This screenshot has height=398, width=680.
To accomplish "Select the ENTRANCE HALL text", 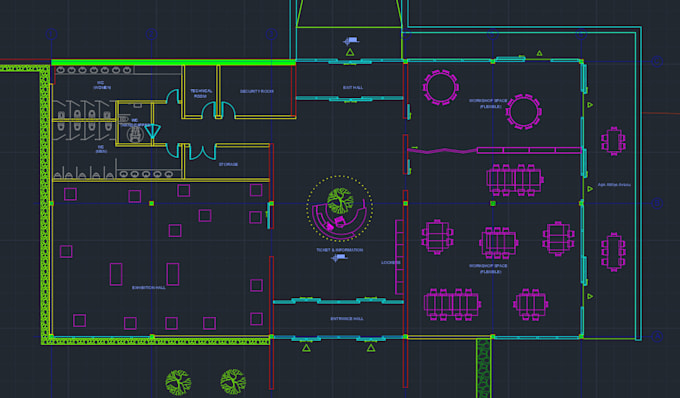I will [347, 319].
